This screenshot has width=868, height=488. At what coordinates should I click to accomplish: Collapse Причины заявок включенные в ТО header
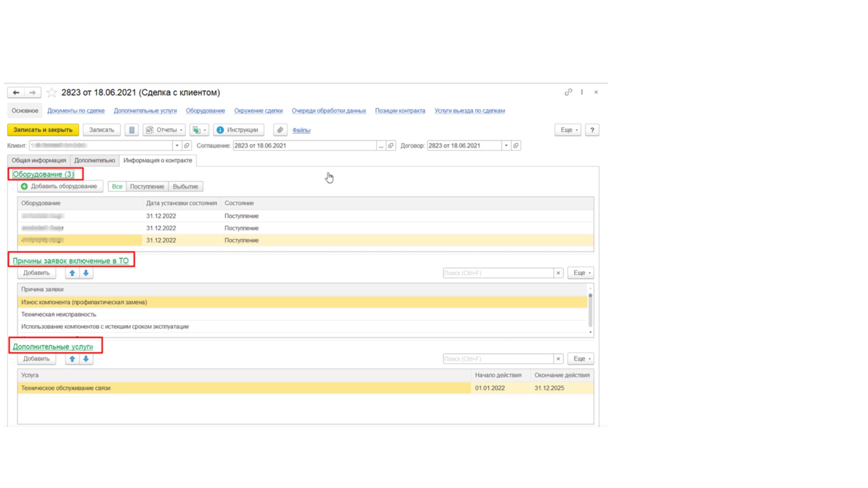pyautogui.click(x=71, y=261)
